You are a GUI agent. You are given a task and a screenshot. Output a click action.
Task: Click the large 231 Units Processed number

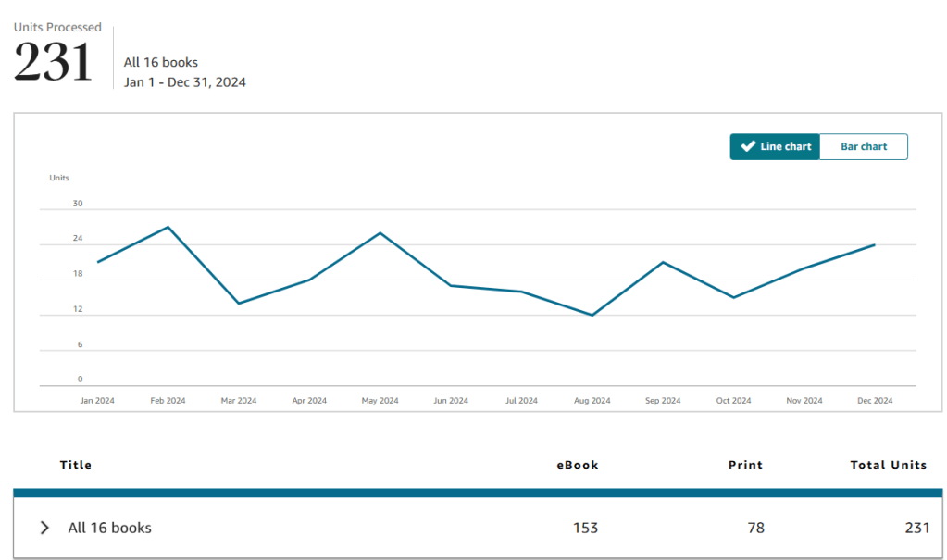coord(54,63)
